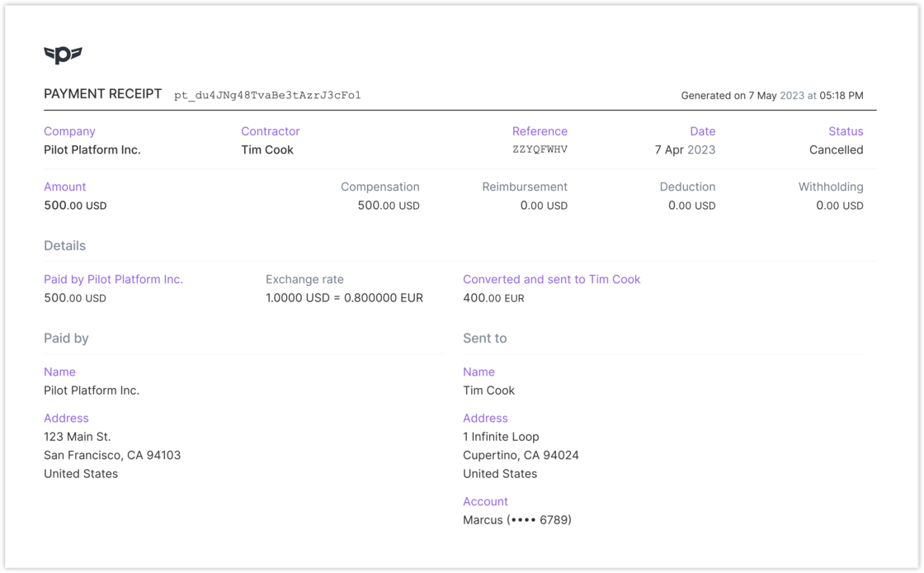
Task: Click the Withholding label
Action: coord(831,187)
